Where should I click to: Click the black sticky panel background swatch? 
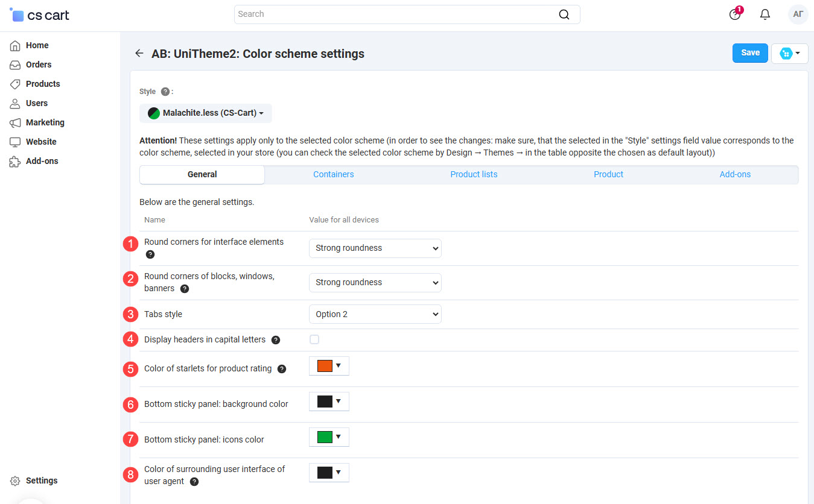[x=325, y=402]
